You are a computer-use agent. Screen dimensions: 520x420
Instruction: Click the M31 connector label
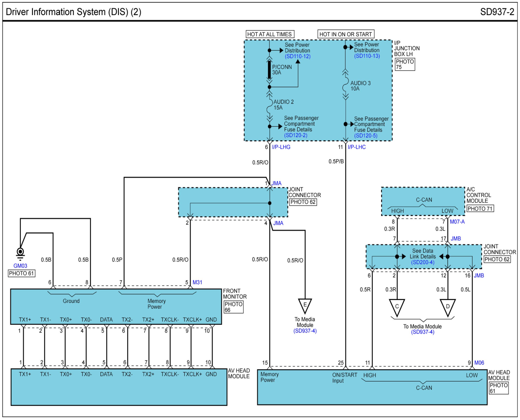[x=197, y=282]
